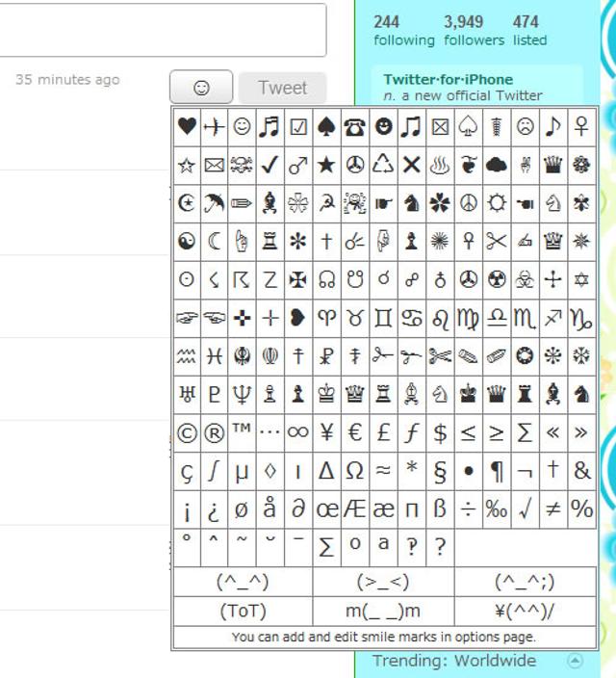This screenshot has height=678, width=616.
Task: Insert the umbrella symbol
Action: 215,203
